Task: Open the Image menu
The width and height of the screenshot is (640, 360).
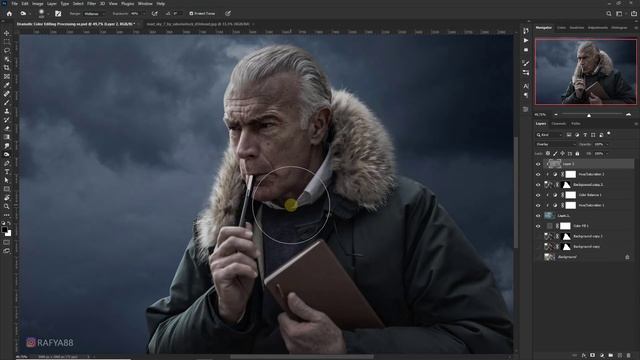Action: [x=38, y=4]
